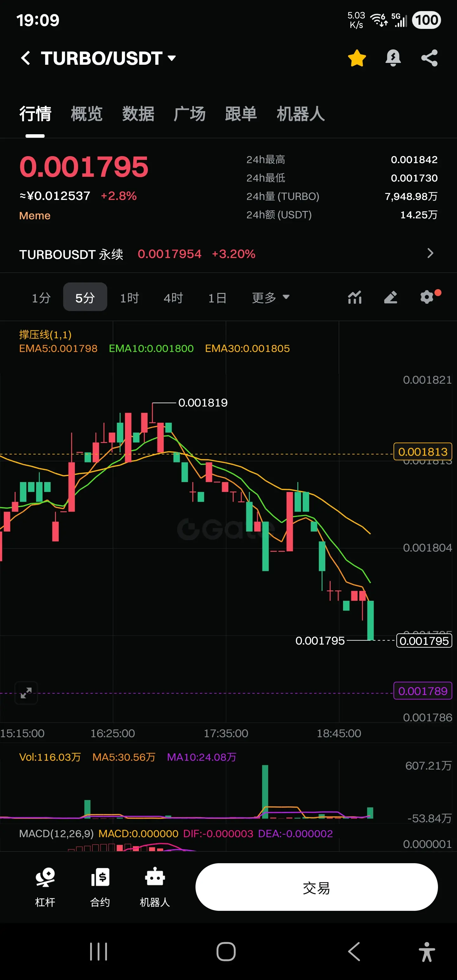
Task: Select the 5分 timeframe
Action: [x=85, y=297]
